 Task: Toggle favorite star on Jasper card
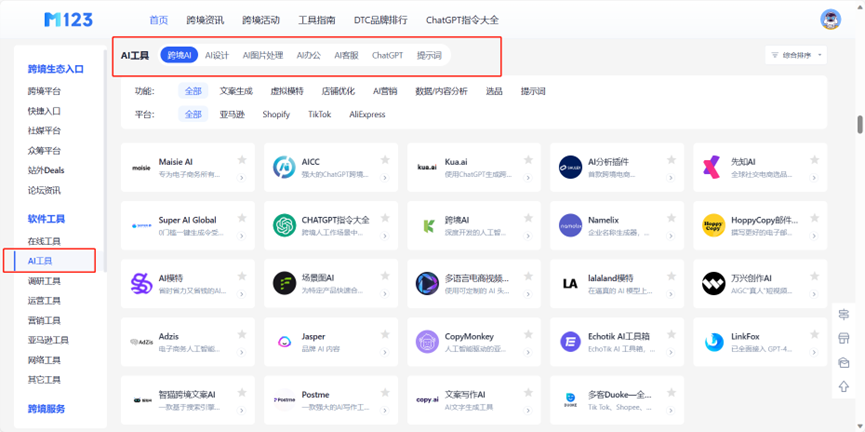pyautogui.click(x=385, y=334)
